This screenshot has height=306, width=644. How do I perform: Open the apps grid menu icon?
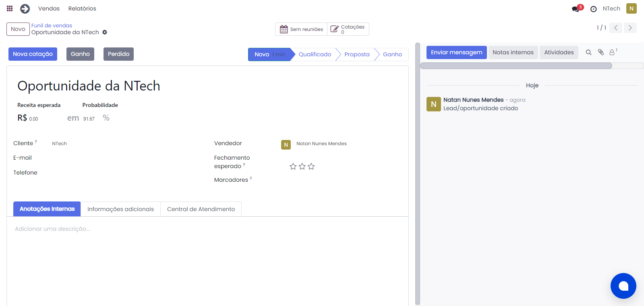point(10,8)
